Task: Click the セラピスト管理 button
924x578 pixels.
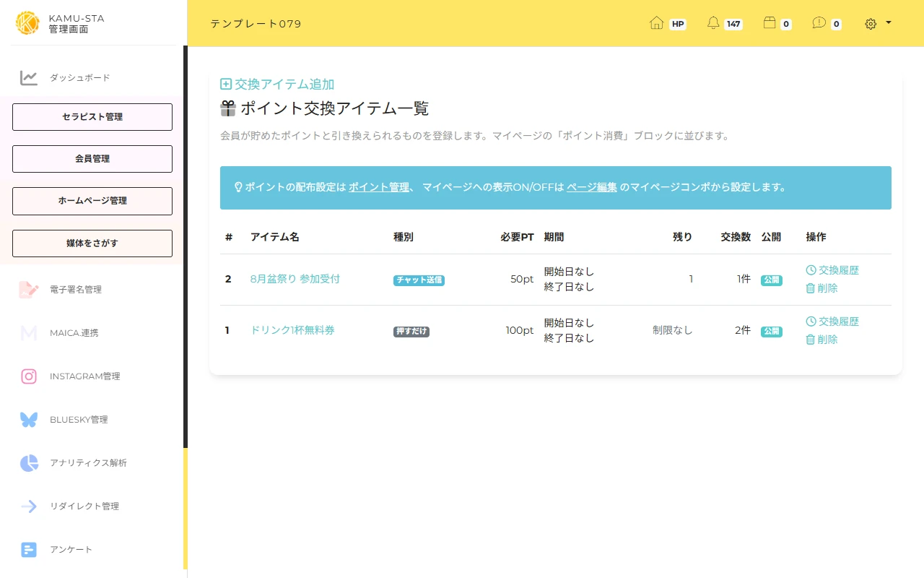Action: pos(92,117)
